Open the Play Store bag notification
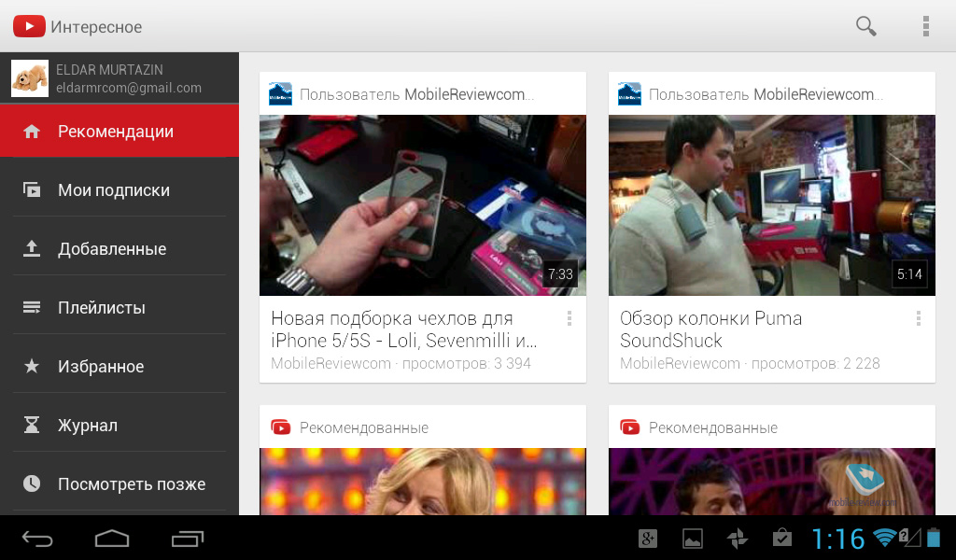Viewport: 956px width, 560px height. pyautogui.click(x=782, y=539)
